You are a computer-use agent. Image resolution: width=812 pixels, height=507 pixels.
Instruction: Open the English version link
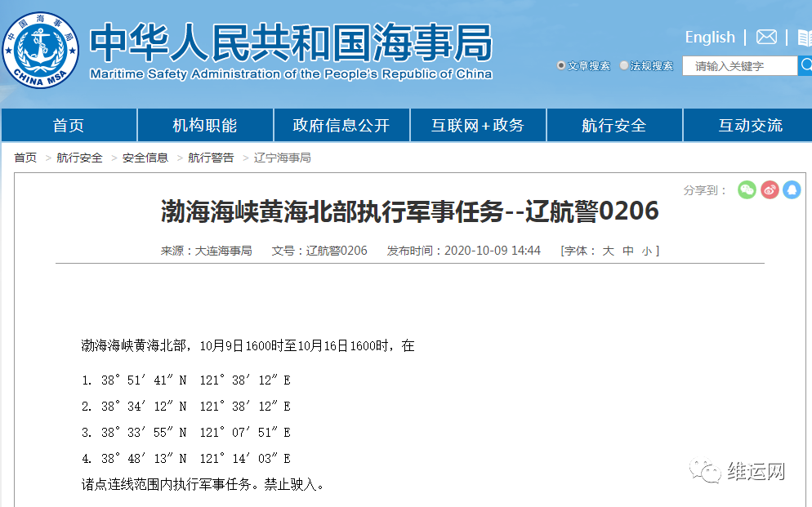709,37
